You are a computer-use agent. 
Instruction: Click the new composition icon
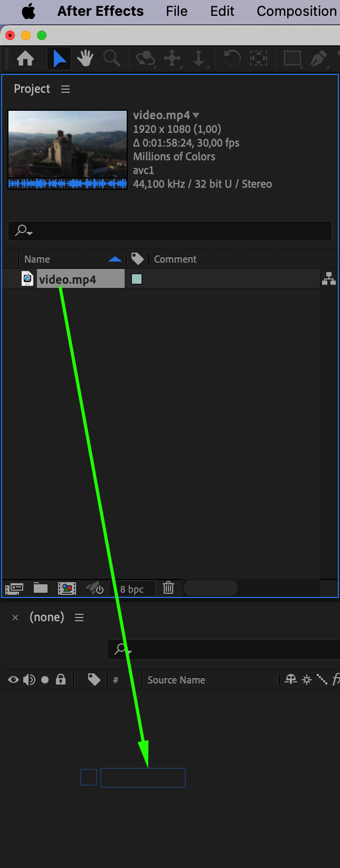pyautogui.click(x=67, y=588)
